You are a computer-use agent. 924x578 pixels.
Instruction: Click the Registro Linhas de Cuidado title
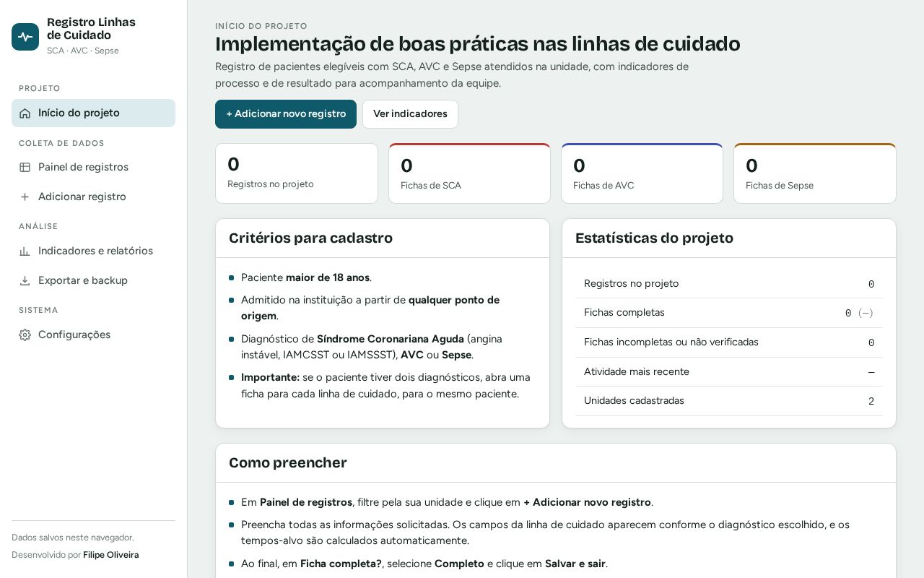coord(91,29)
